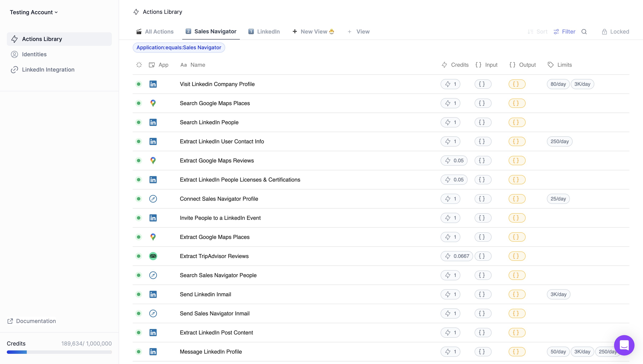
Task: Open the search magnifier icon in toolbar
Action: [x=584, y=31]
